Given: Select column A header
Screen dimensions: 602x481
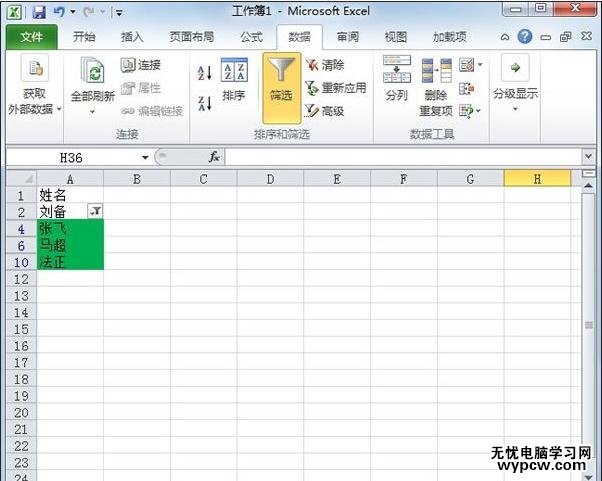Looking at the screenshot, I should [x=70, y=179].
